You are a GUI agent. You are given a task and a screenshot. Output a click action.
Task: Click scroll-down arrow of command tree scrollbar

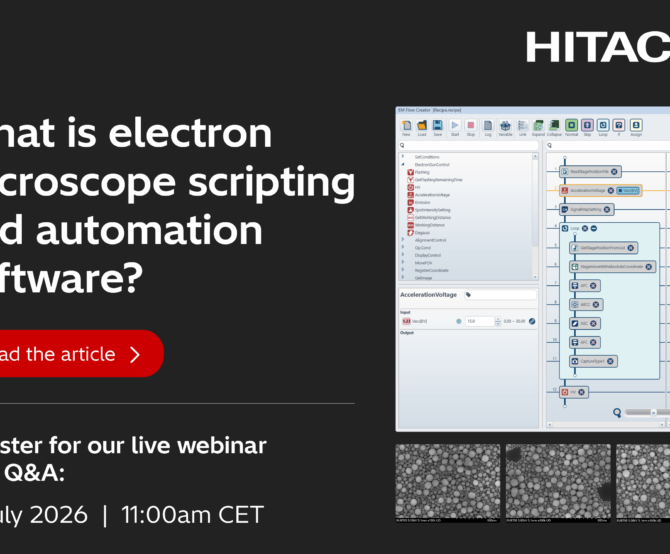pyautogui.click(x=535, y=277)
